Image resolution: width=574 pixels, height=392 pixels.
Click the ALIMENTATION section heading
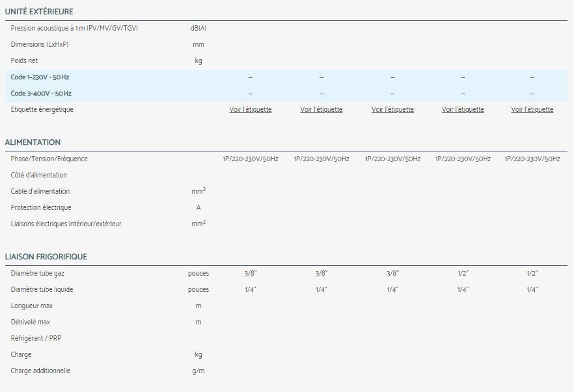click(x=33, y=142)
